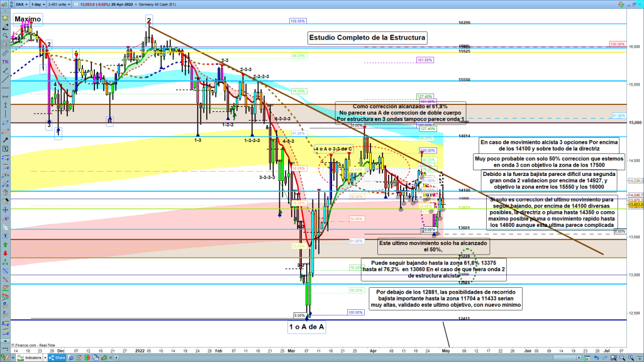Screen dimensions: 644x362
Task: Select the text annotation tool
Action: (5, 150)
